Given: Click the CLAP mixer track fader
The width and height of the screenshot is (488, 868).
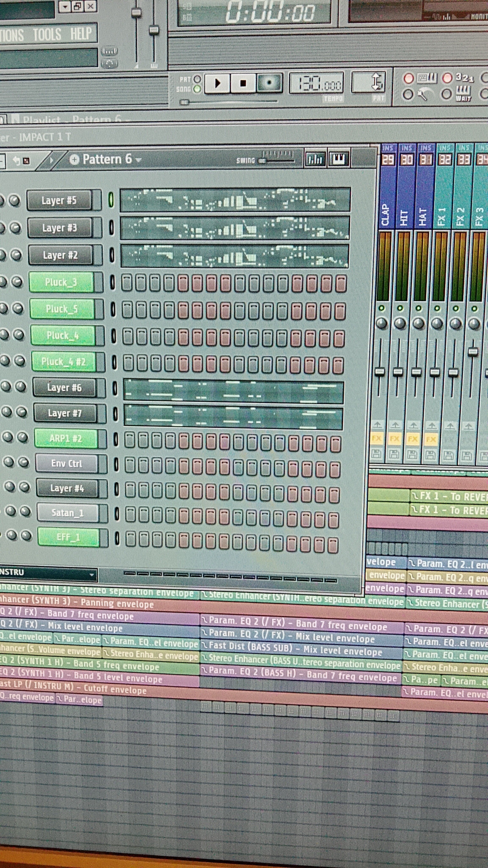Looking at the screenshot, I should point(380,372).
